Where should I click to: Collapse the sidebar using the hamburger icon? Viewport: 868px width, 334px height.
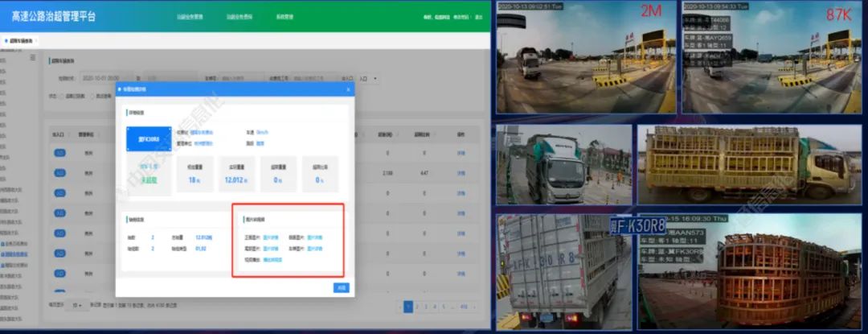click(x=32, y=58)
